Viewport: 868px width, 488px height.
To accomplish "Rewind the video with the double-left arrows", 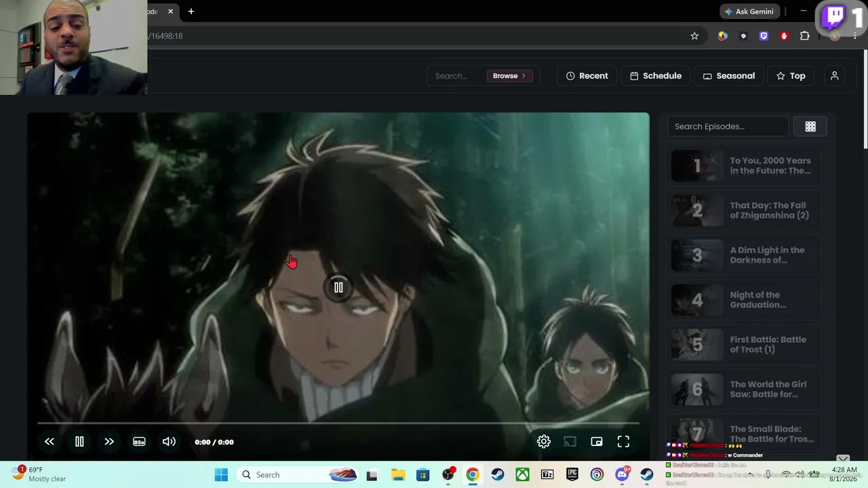I will [x=50, y=442].
